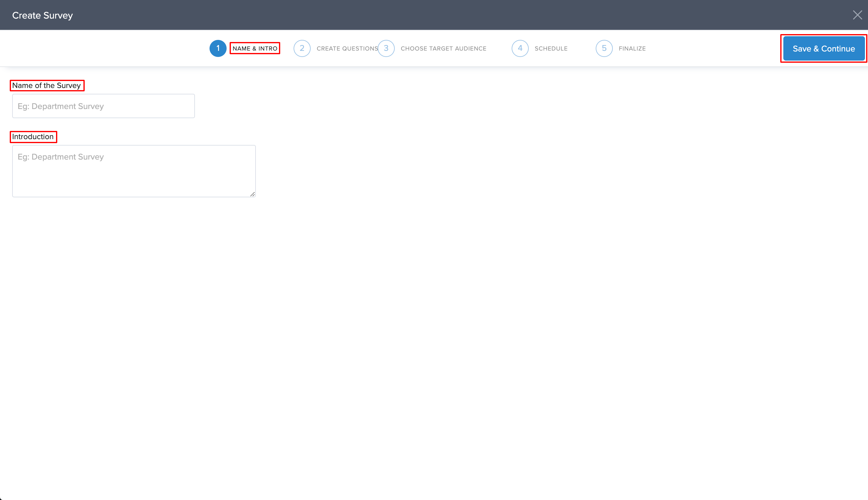Go to the CREATE QUESTIONS step
This screenshot has height=500, width=868.
coord(347,48)
